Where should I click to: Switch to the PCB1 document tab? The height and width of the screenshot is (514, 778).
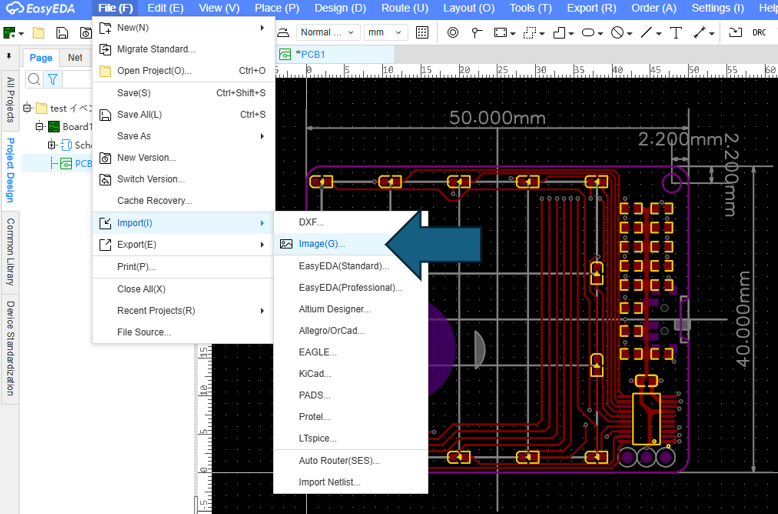(308, 54)
